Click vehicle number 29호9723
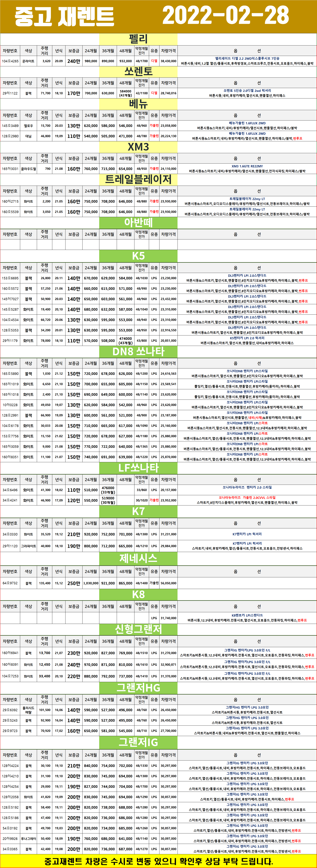317x868 pixels. point(10,731)
